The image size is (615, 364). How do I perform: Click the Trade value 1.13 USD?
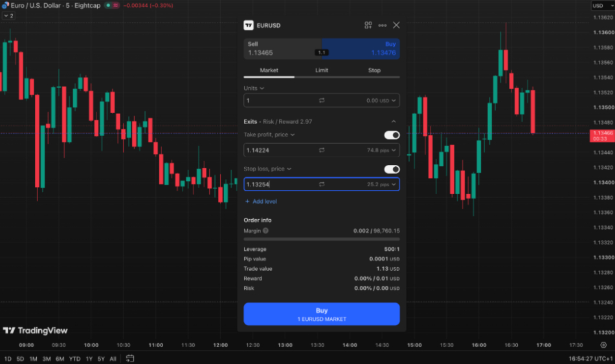[388, 269]
